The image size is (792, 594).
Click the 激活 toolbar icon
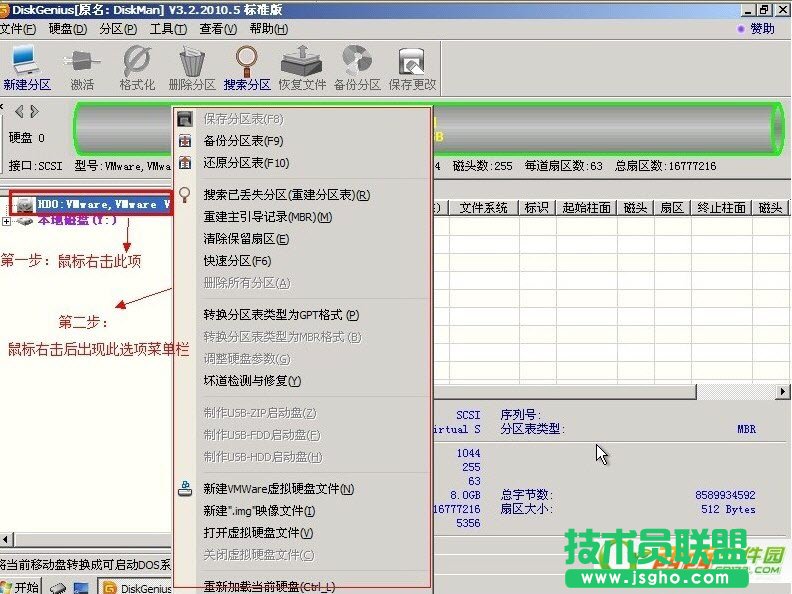click(x=82, y=68)
